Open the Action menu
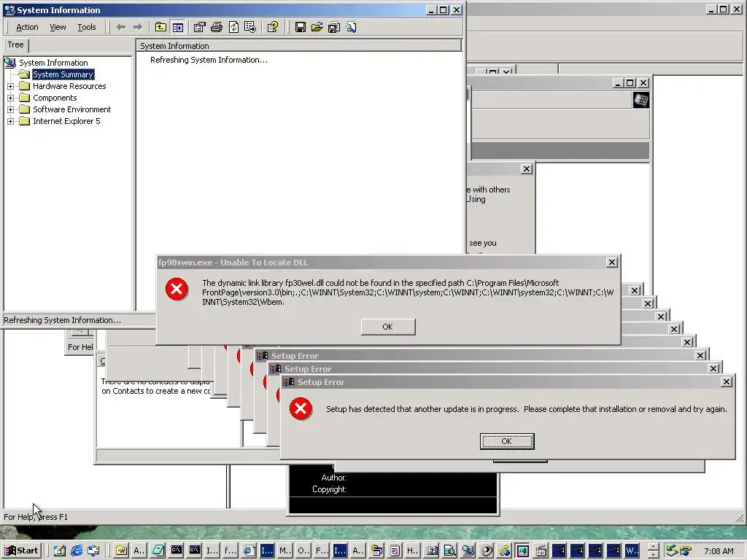This screenshot has width=747, height=560. (27, 27)
